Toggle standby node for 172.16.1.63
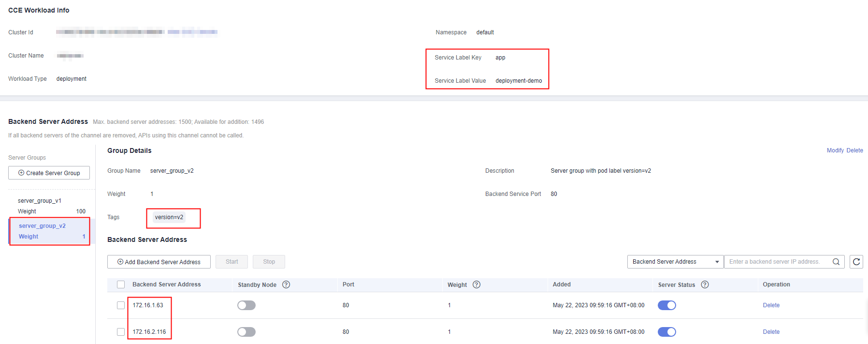Viewport: 868px width, 344px height. click(246, 305)
